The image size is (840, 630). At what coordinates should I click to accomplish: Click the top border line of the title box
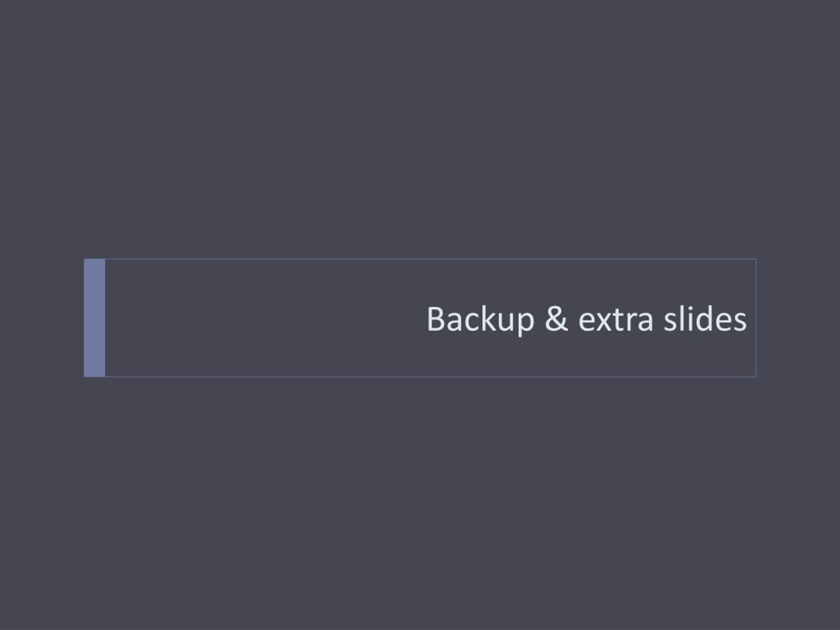[430, 259]
